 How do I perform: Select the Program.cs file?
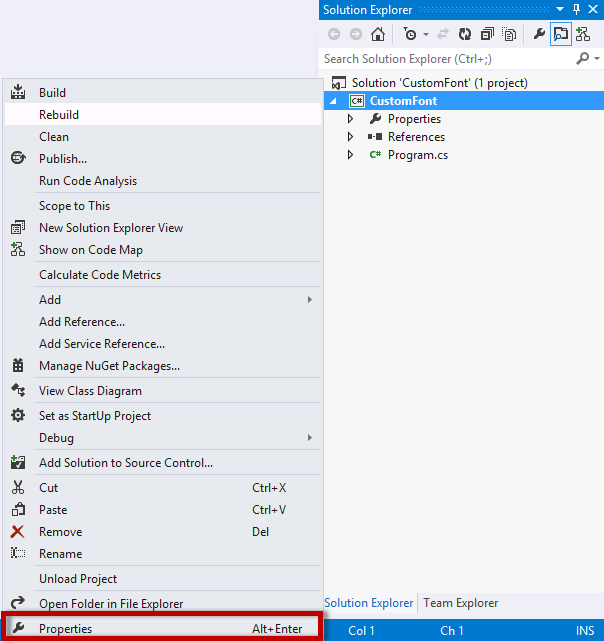[x=418, y=155]
